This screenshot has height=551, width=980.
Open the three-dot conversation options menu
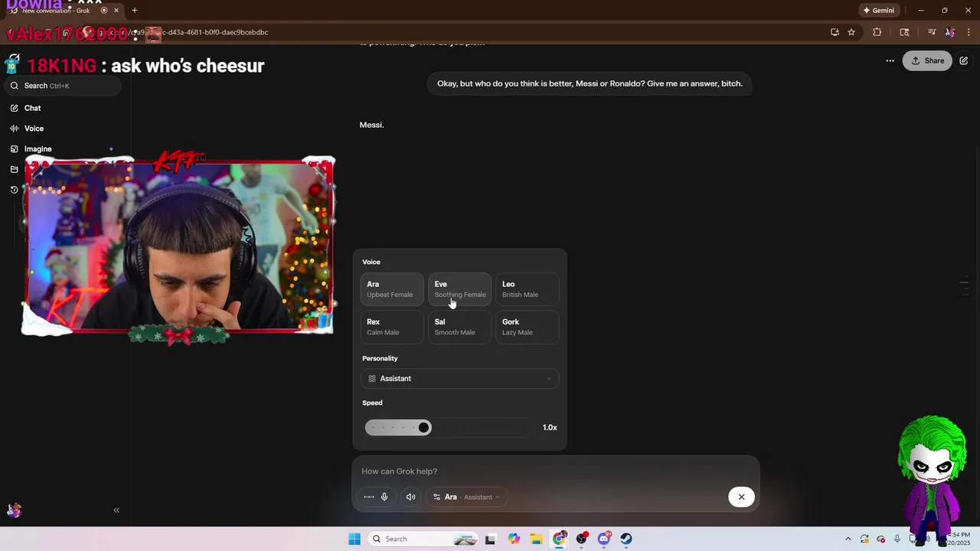tap(890, 60)
